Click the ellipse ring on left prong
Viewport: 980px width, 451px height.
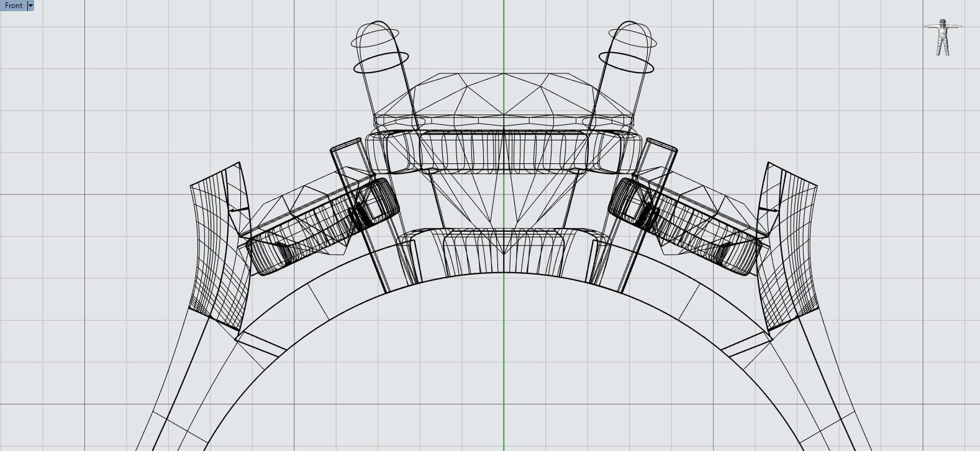point(381,64)
